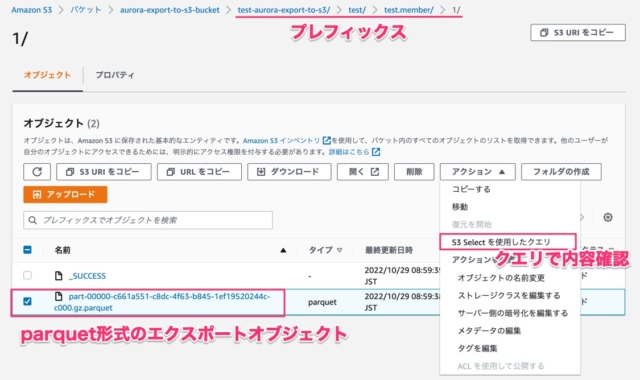
Task: Click the parquet file document icon
Action: click(x=58, y=296)
